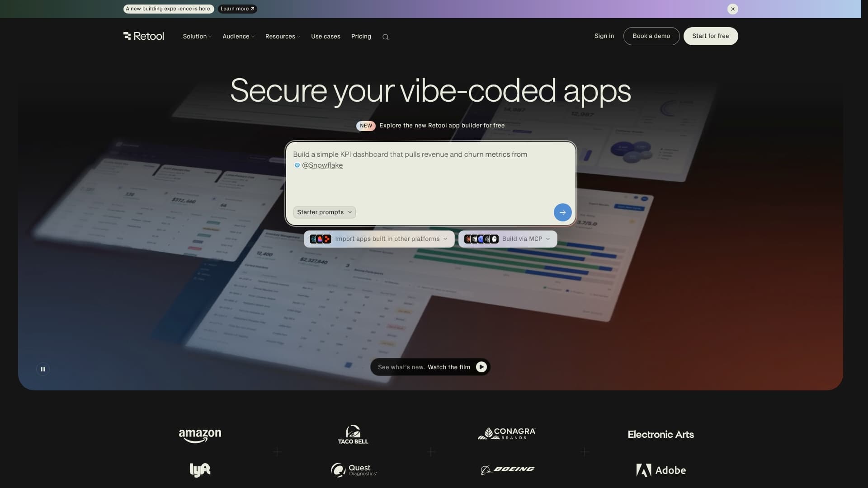Open the Build via MCP dropdown

click(x=508, y=239)
